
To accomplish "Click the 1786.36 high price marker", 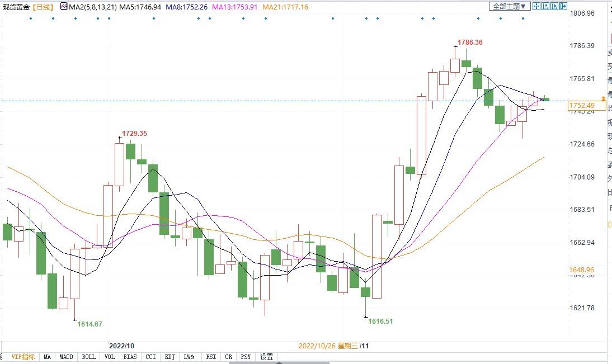I will pyautogui.click(x=470, y=42).
